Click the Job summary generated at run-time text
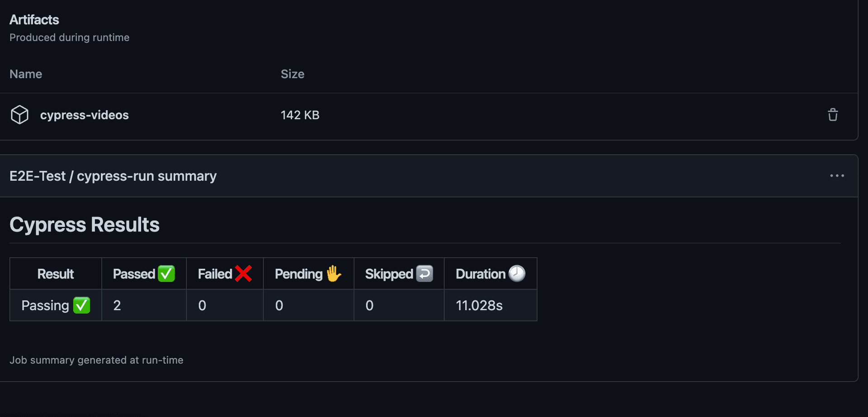868x417 pixels. (96, 360)
